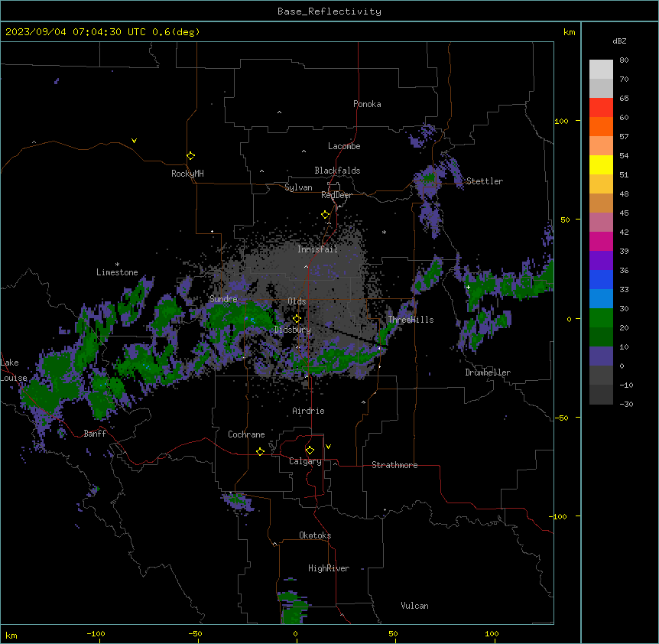Click the yellow V marker northeast of Calgary
The width and height of the screenshot is (659, 644).
point(328,447)
